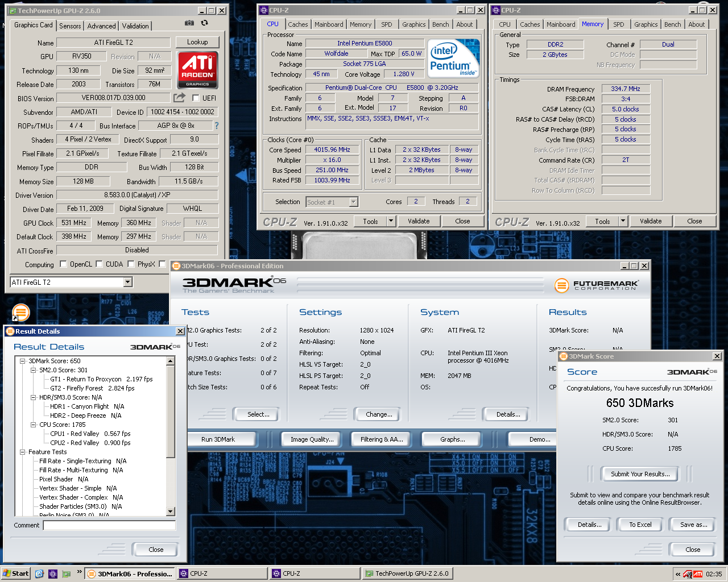Click the BIOS version export icon

179,98
